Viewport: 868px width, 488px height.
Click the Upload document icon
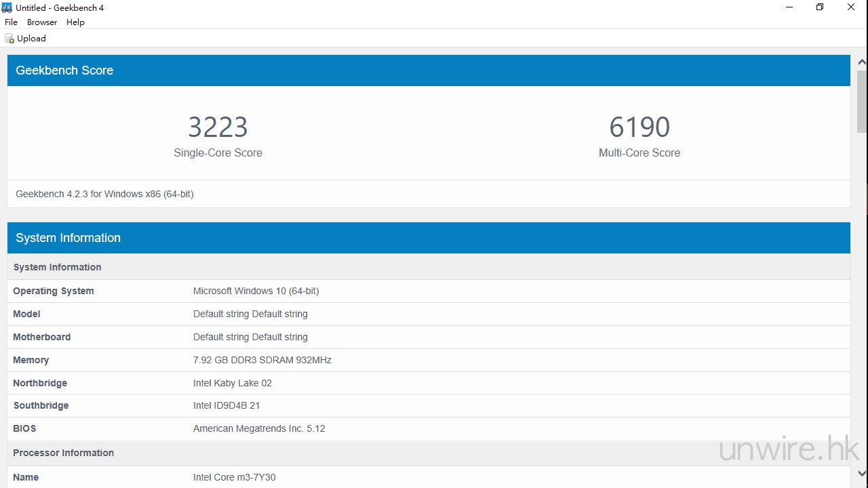pos(9,39)
